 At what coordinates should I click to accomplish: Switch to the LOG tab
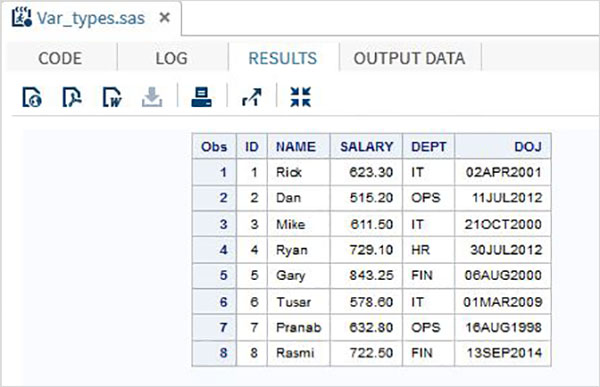[x=172, y=58]
